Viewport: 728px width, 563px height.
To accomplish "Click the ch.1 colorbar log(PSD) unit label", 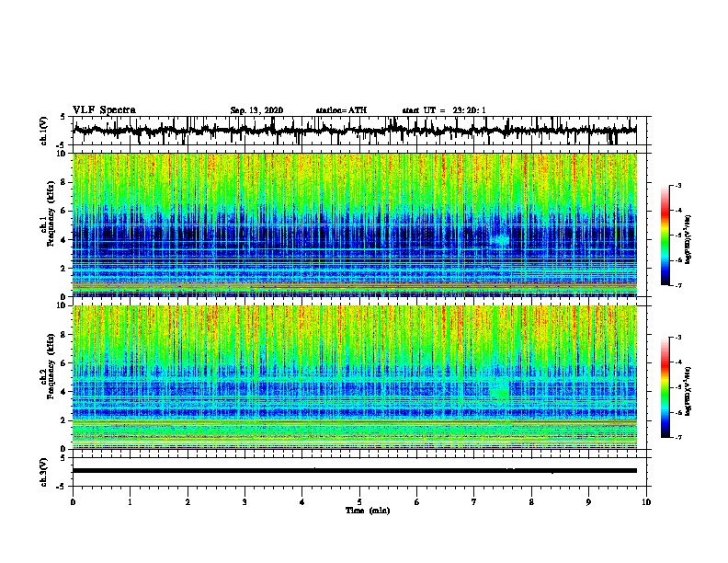I will click(x=688, y=240).
